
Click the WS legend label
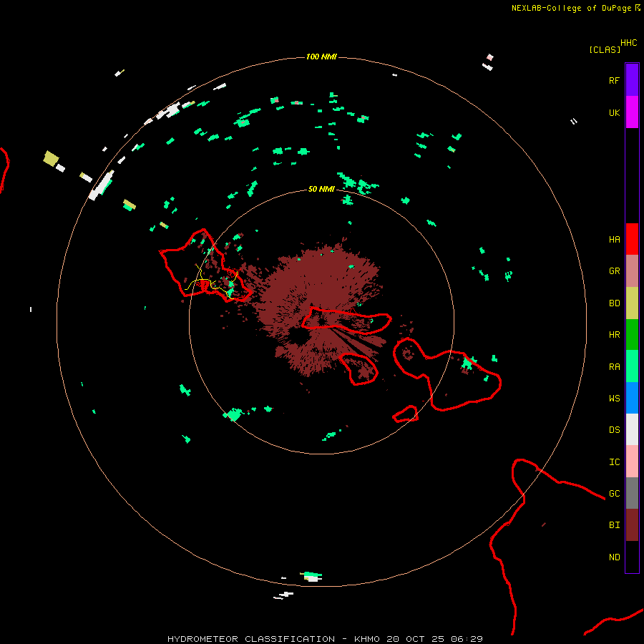point(614,398)
